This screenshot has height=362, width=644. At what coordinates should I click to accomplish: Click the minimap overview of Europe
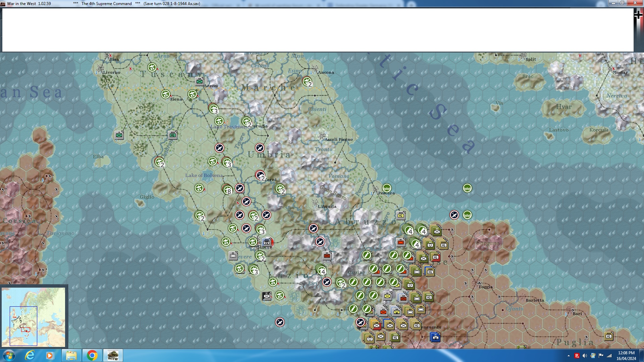pos(34,317)
